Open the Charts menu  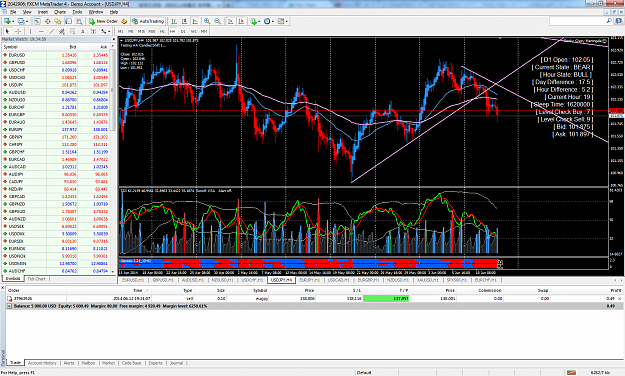click(x=60, y=12)
